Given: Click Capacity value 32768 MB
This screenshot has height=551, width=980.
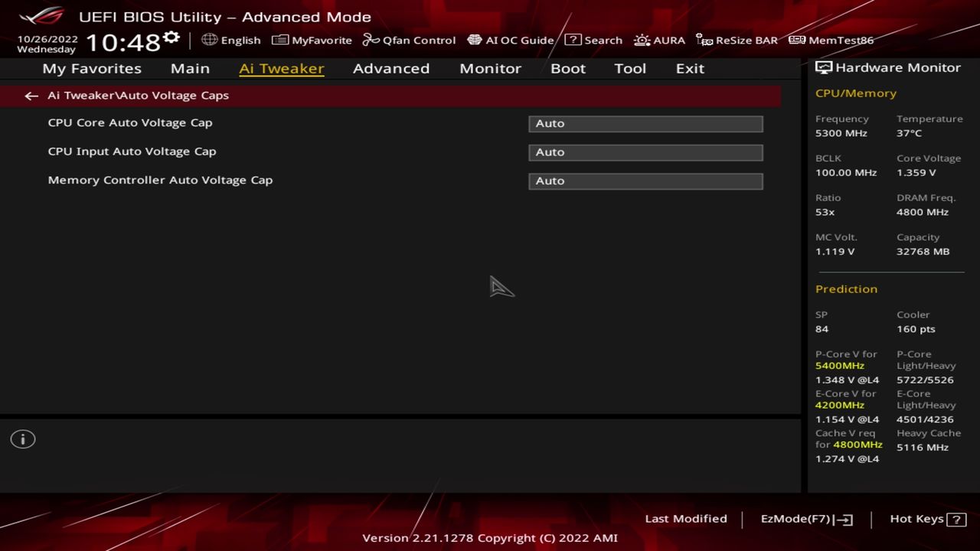Looking at the screenshot, I should [923, 252].
